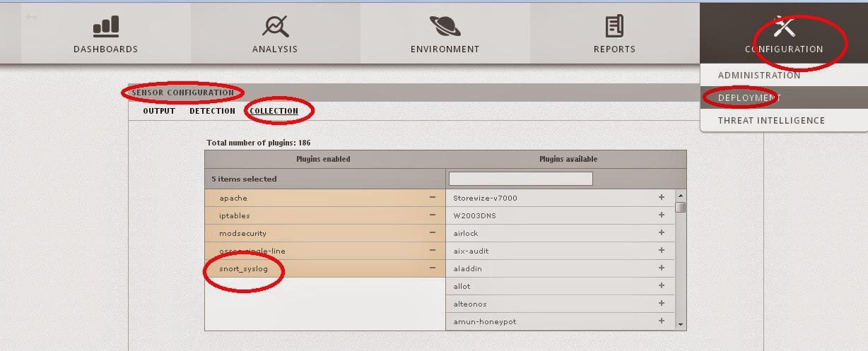Open the Collection tab link
The width and height of the screenshot is (868, 351).
pos(274,111)
